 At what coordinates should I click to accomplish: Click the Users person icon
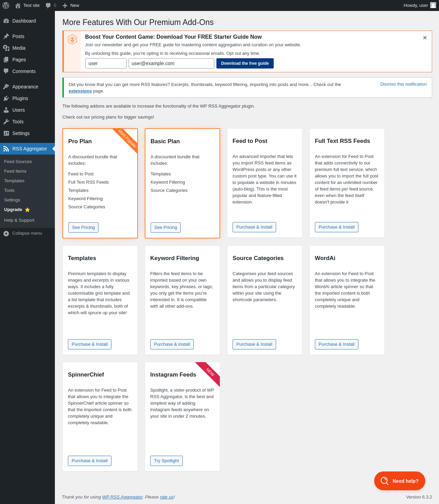[x=6, y=110]
